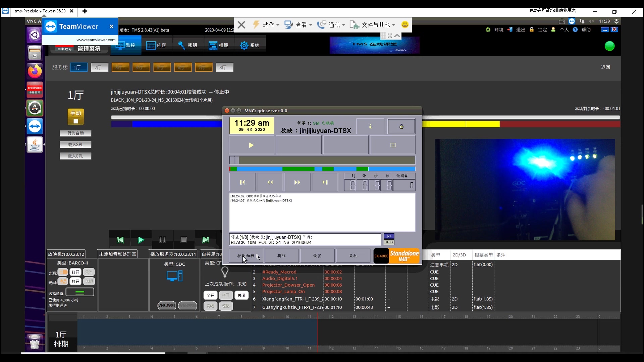Select server hall 2厅
Screen dimensions: 644x362
(x=99, y=67)
